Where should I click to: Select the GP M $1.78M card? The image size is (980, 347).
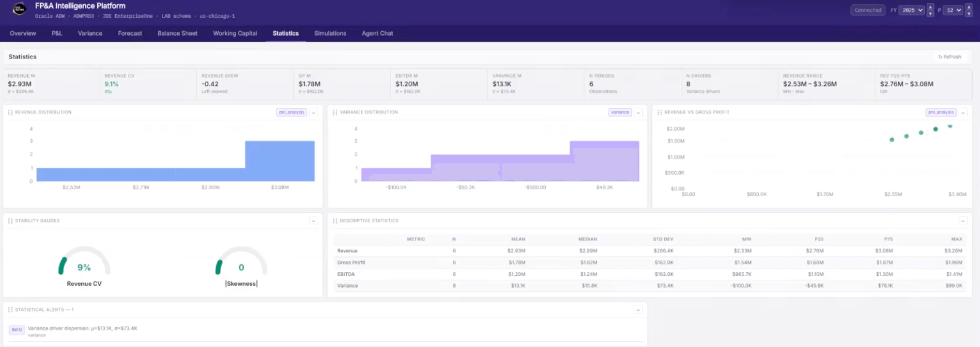pyautogui.click(x=342, y=84)
